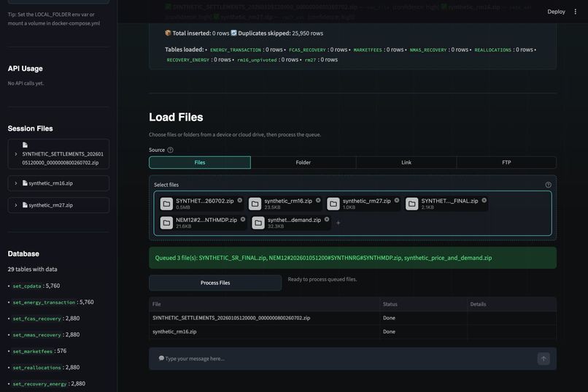This screenshot has height=392, width=588.
Task: Expand the synthetic_rm27.zip session file
Action: click(16, 205)
